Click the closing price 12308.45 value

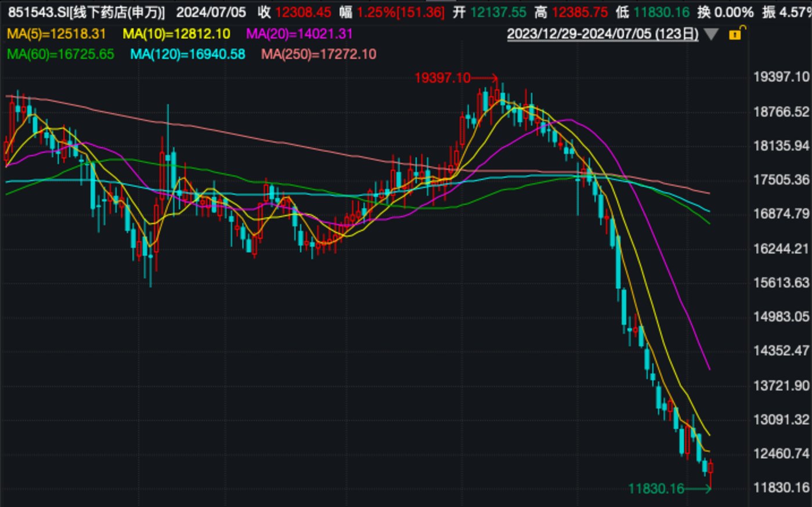click(303, 12)
